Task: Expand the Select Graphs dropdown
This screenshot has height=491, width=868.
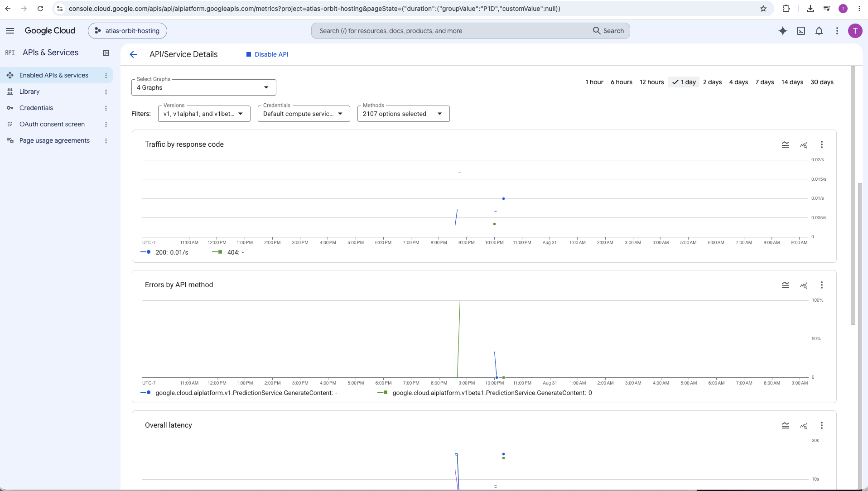Action: click(204, 87)
